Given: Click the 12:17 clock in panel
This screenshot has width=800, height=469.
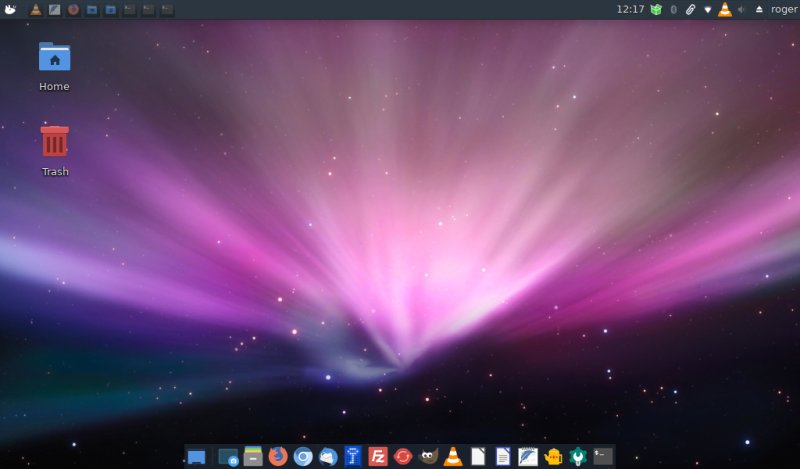Looking at the screenshot, I should pyautogui.click(x=630, y=9).
